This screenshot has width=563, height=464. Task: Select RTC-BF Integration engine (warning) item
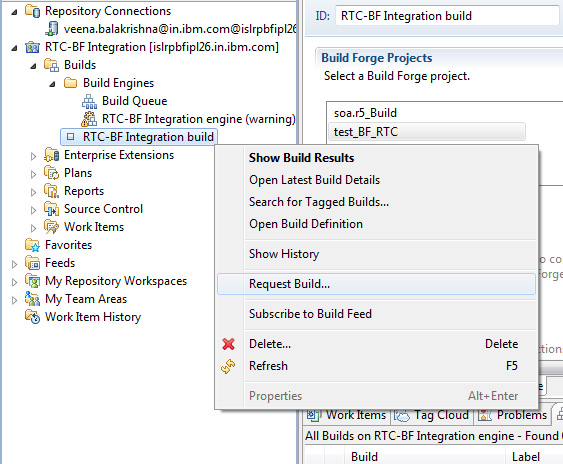pyautogui.click(x=199, y=119)
